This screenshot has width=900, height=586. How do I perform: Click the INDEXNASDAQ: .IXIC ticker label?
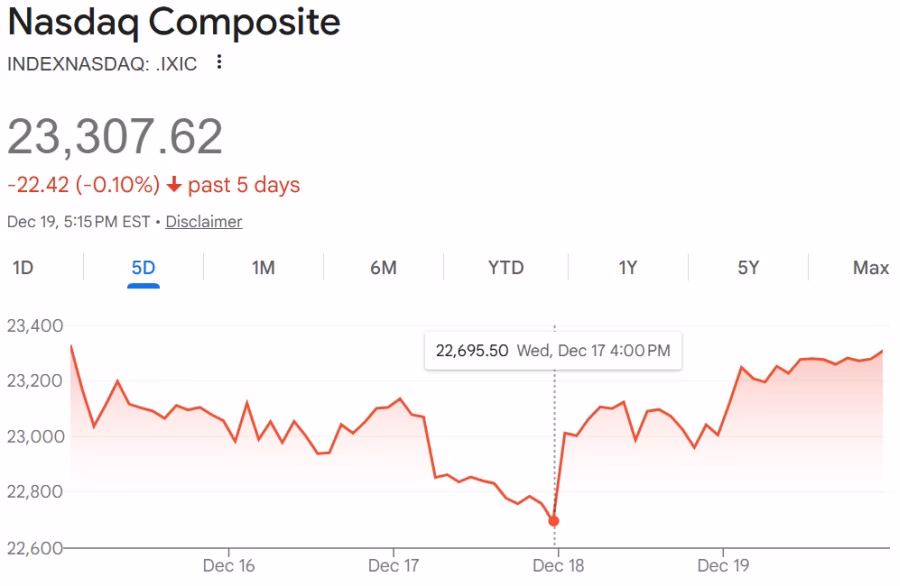[100, 63]
